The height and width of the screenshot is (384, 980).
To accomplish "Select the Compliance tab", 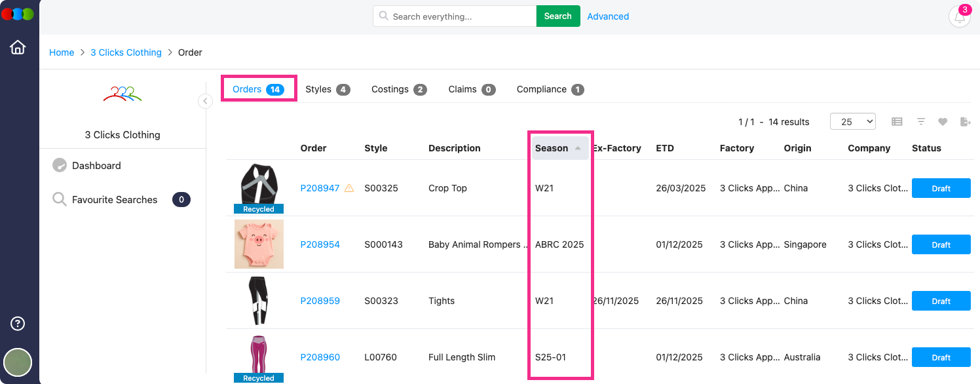I will (x=550, y=89).
